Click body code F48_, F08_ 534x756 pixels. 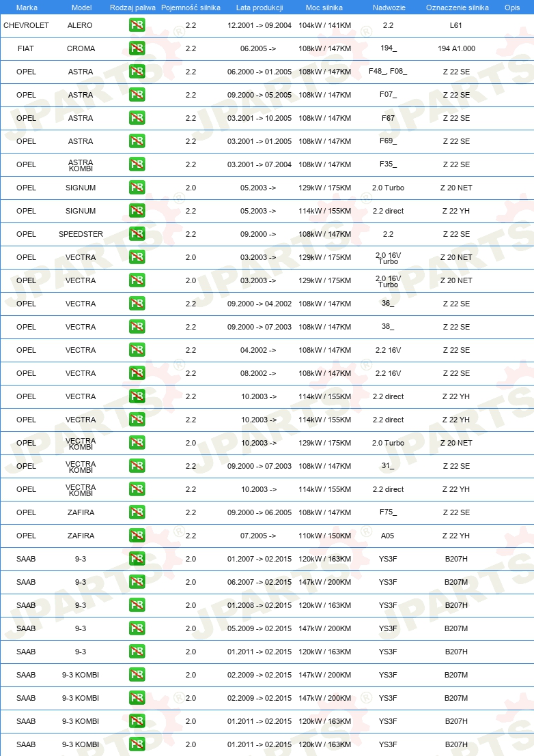click(388, 72)
